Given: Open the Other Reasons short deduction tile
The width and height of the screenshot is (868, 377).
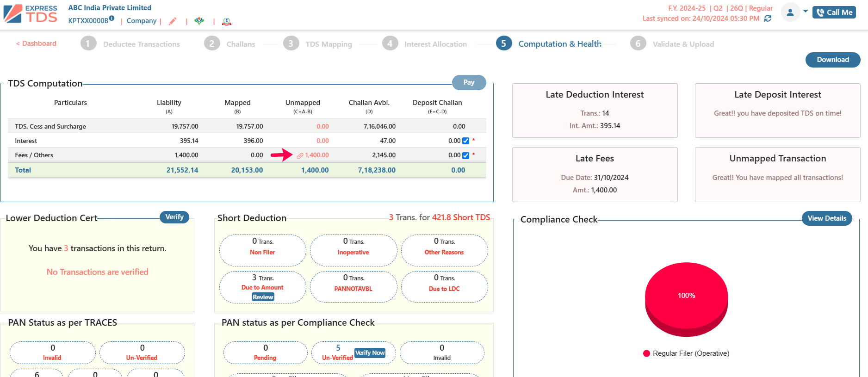Looking at the screenshot, I should click(x=444, y=250).
